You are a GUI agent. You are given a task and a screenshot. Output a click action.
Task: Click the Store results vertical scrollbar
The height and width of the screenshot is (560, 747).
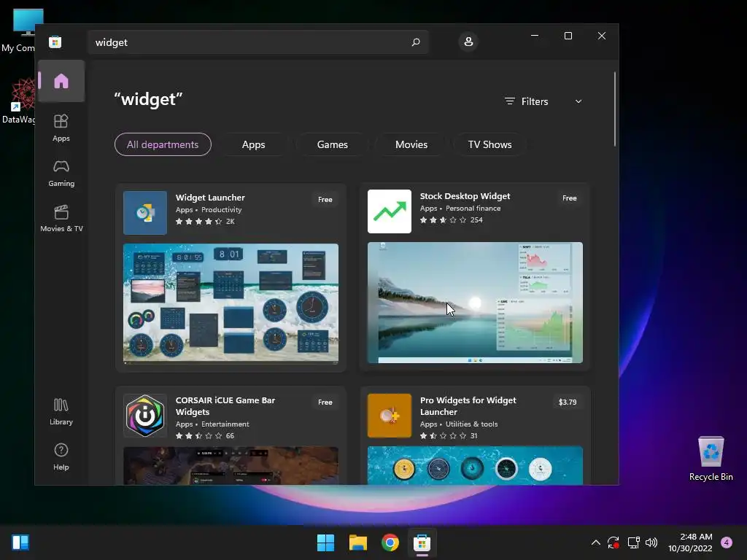(614, 109)
